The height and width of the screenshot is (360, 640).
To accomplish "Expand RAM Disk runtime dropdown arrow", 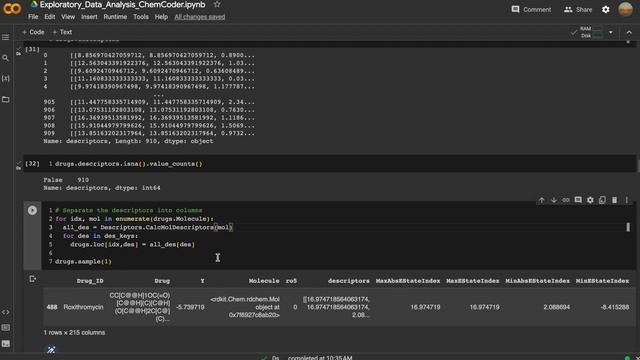I will (x=611, y=32).
